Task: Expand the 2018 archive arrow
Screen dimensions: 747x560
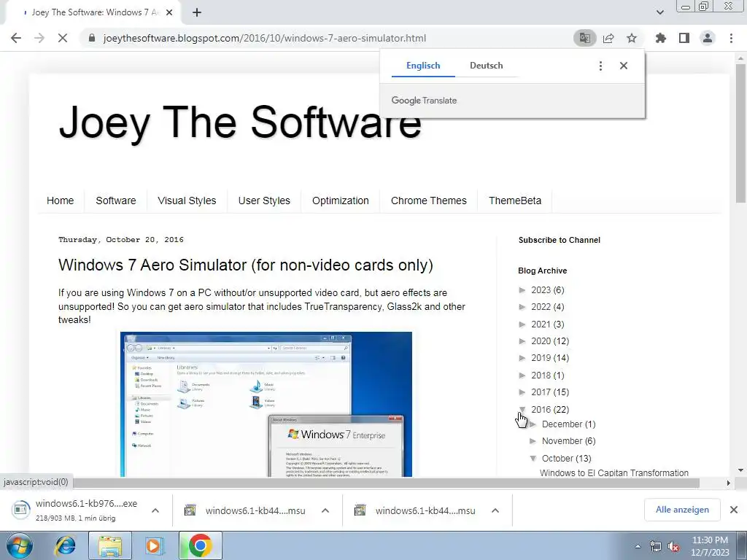Action: point(522,376)
